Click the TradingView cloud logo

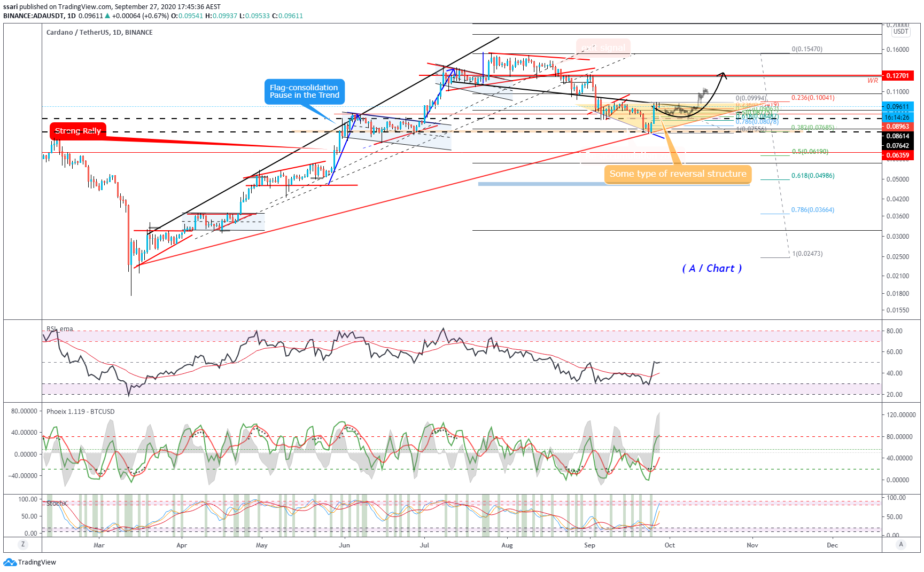click(x=10, y=562)
